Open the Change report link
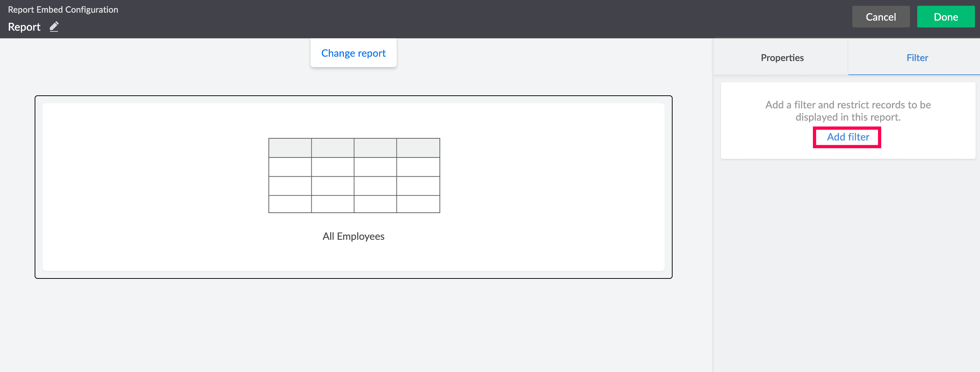This screenshot has width=980, height=372. point(353,53)
